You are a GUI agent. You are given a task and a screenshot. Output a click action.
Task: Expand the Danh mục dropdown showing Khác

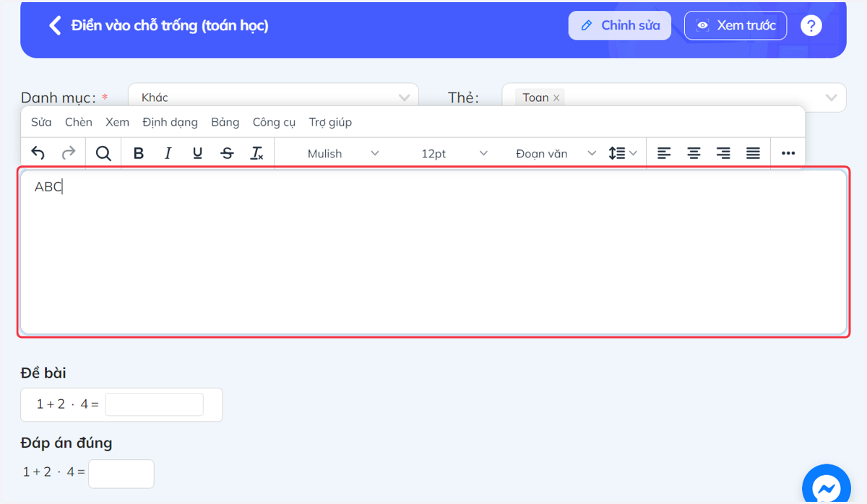(273, 97)
